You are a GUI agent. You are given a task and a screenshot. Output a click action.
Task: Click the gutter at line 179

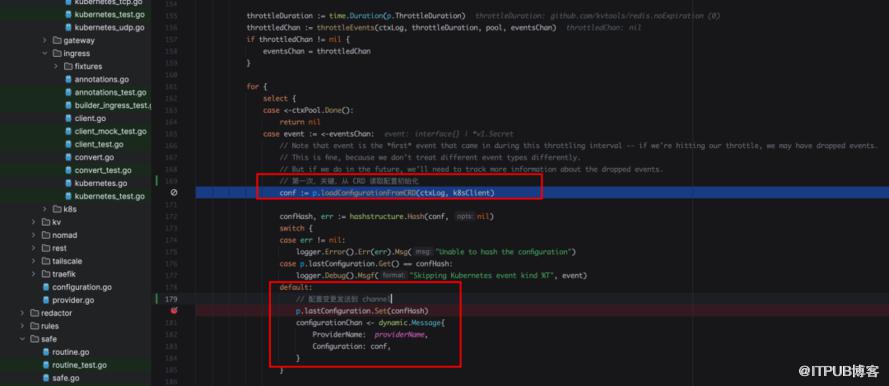coord(172,299)
